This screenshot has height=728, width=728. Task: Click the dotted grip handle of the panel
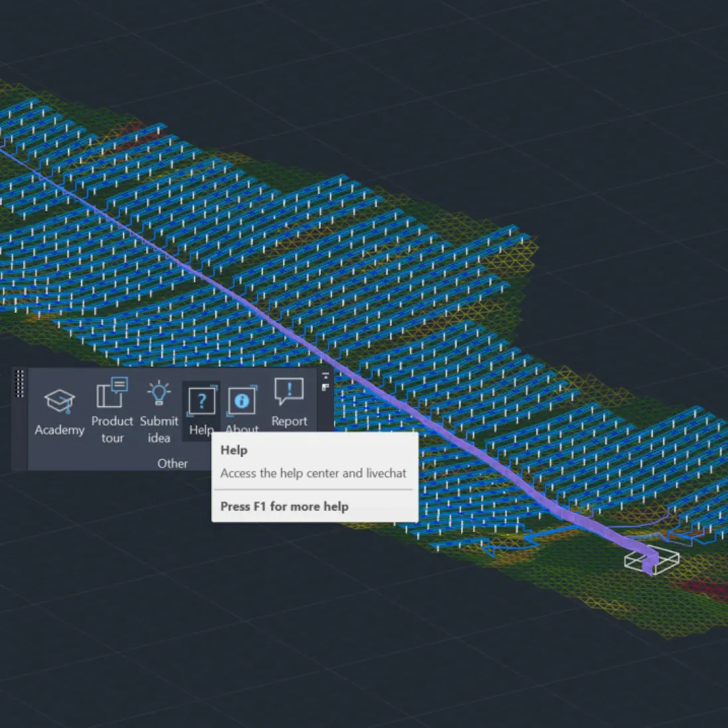(x=20, y=384)
